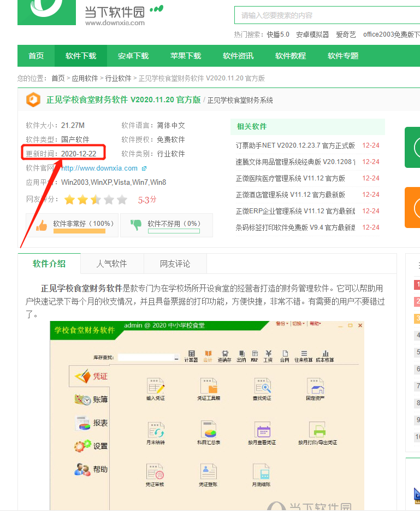Image resolution: width=420 pixels, height=514 pixels.
Task: Open 订票助手NET V2020.12.23.7 related software link
Action: [x=295, y=145]
